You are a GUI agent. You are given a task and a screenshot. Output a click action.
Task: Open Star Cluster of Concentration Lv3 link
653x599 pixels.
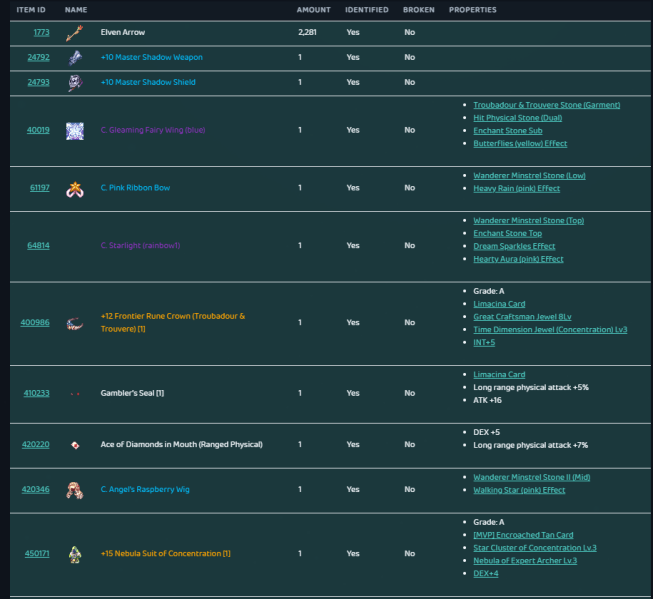535,548
